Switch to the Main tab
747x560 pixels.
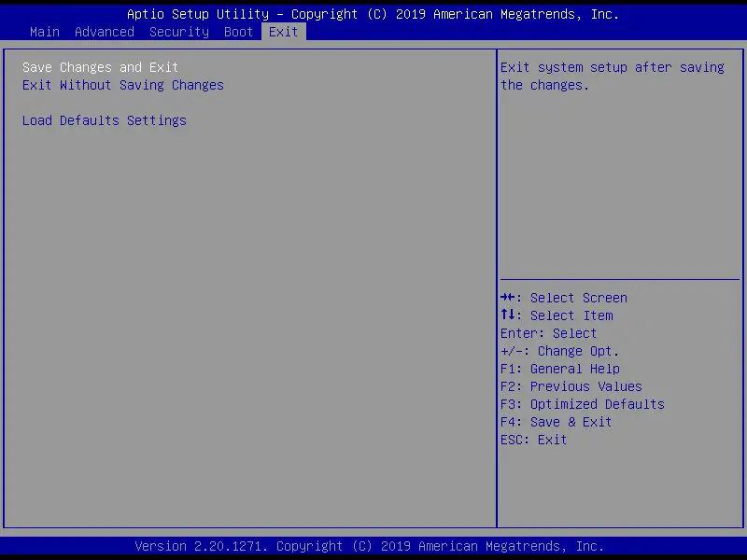click(x=45, y=32)
